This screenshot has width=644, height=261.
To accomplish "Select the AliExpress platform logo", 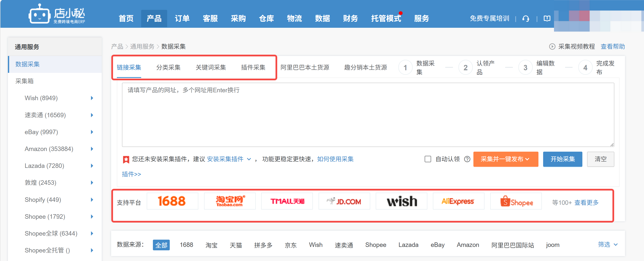I will (458, 201).
